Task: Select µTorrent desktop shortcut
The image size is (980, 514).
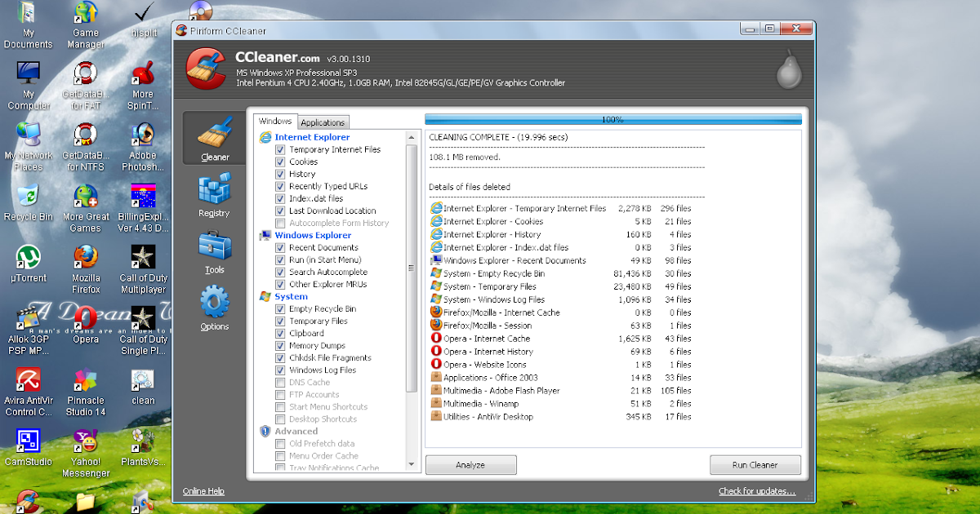Action: pyautogui.click(x=29, y=264)
